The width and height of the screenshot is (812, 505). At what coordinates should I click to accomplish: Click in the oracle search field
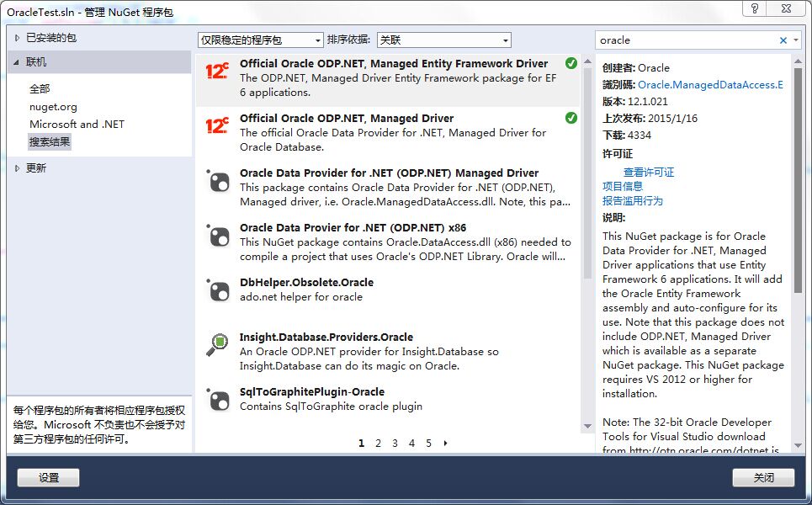[686, 40]
